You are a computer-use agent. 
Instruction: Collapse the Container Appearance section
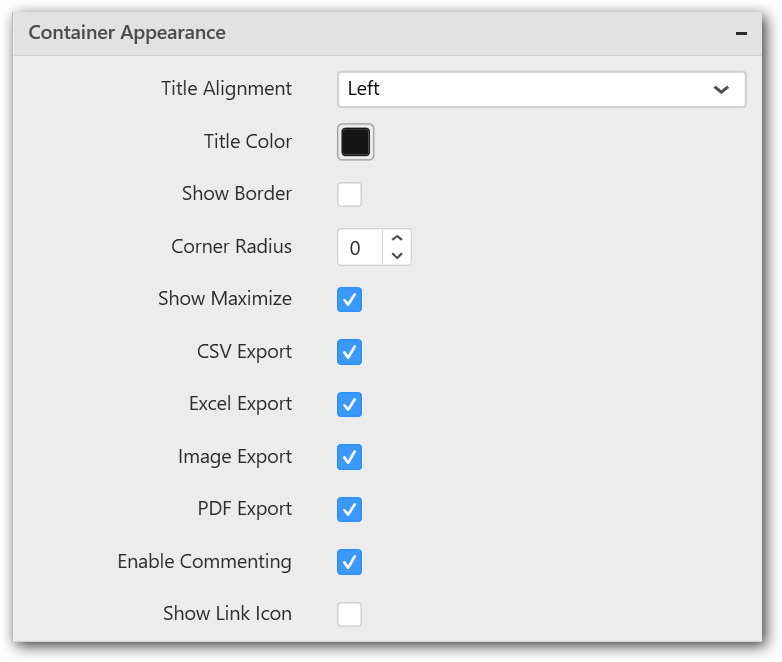coord(741,33)
